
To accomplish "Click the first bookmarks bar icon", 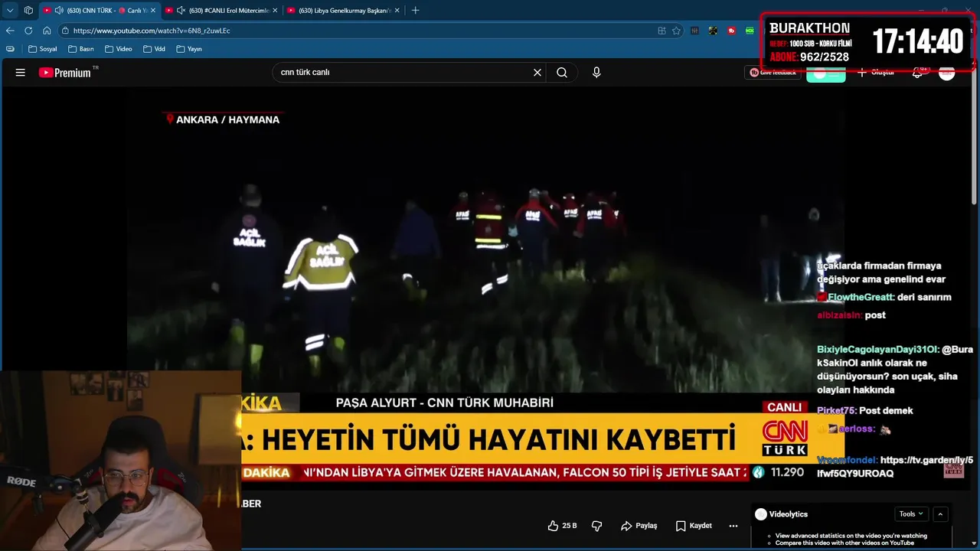I will (x=10, y=49).
